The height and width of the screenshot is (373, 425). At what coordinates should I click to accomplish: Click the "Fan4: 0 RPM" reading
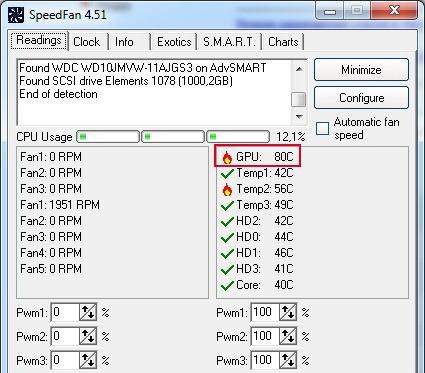(51, 253)
